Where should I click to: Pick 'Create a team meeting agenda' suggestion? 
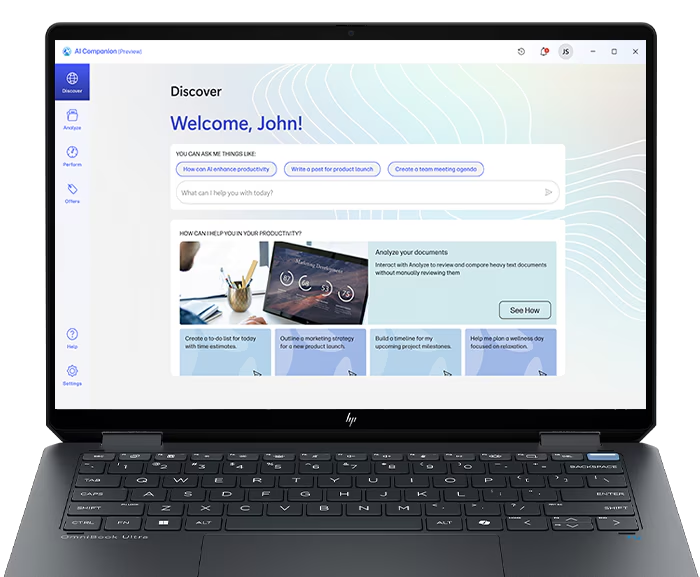436,169
